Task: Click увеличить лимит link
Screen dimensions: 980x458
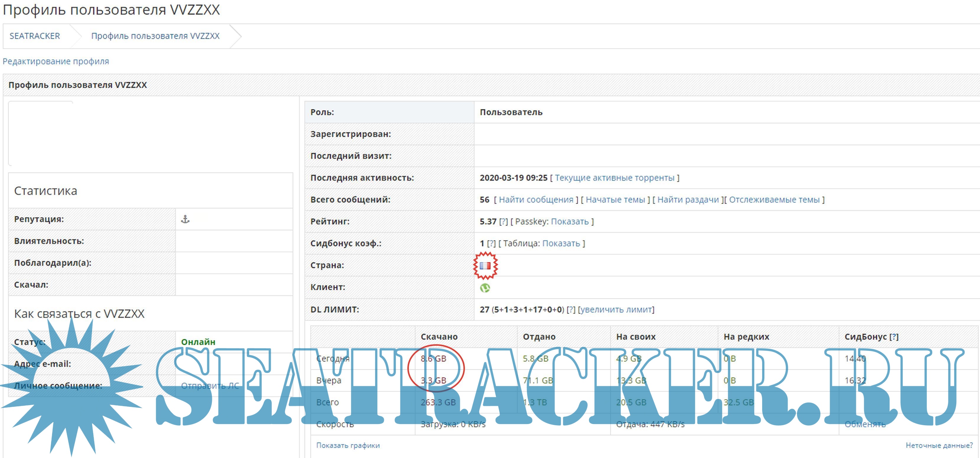Action: (616, 310)
